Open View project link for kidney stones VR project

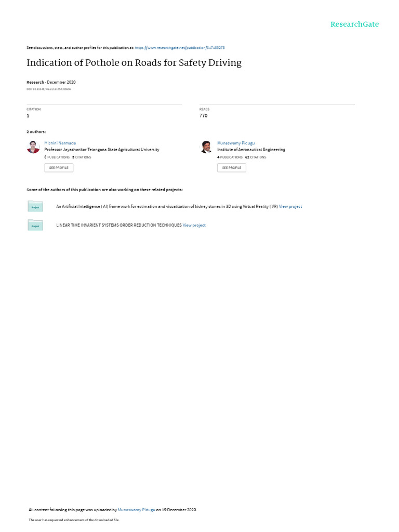[x=290, y=206]
